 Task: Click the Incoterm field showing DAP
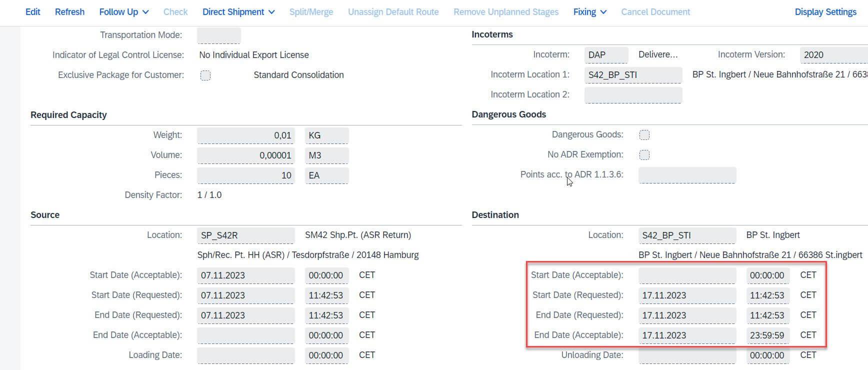pos(606,55)
